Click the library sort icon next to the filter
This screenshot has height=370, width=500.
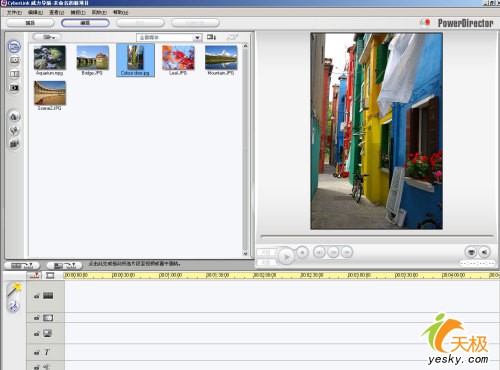tap(211, 37)
